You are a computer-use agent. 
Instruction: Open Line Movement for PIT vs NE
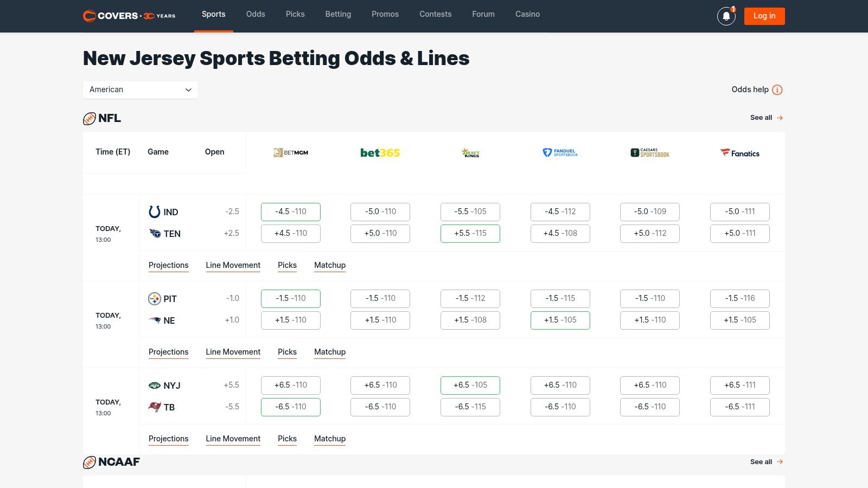233,352
